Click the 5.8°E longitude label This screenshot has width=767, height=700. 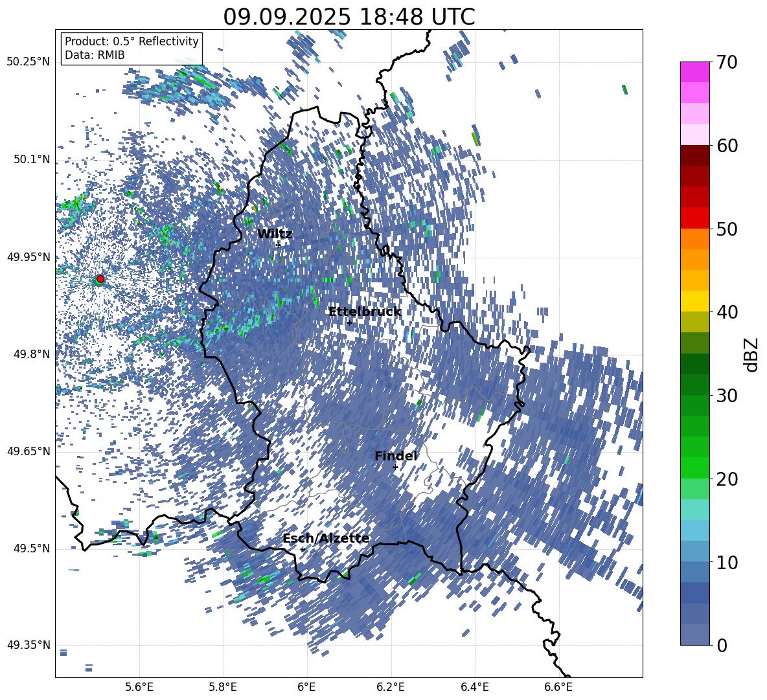point(223,687)
